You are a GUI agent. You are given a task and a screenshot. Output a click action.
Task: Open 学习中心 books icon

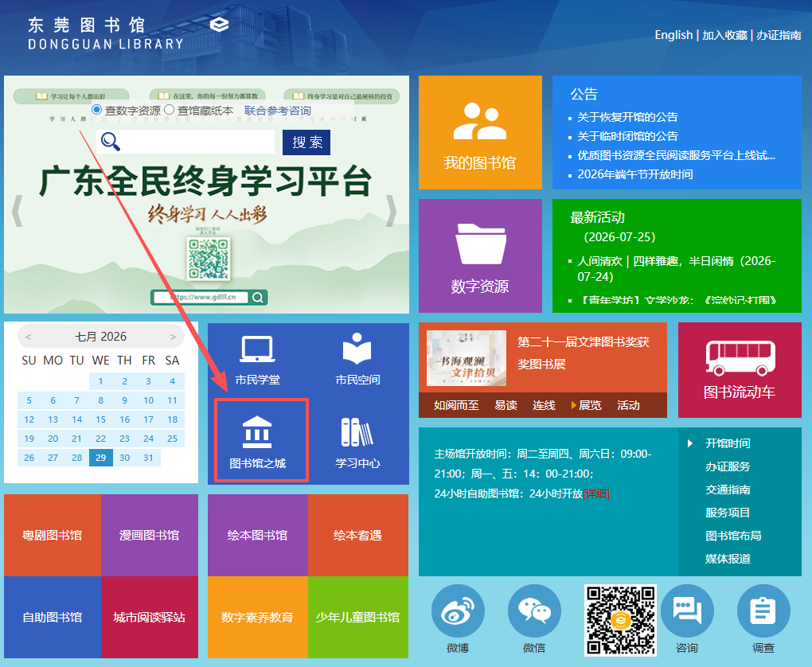point(357,432)
